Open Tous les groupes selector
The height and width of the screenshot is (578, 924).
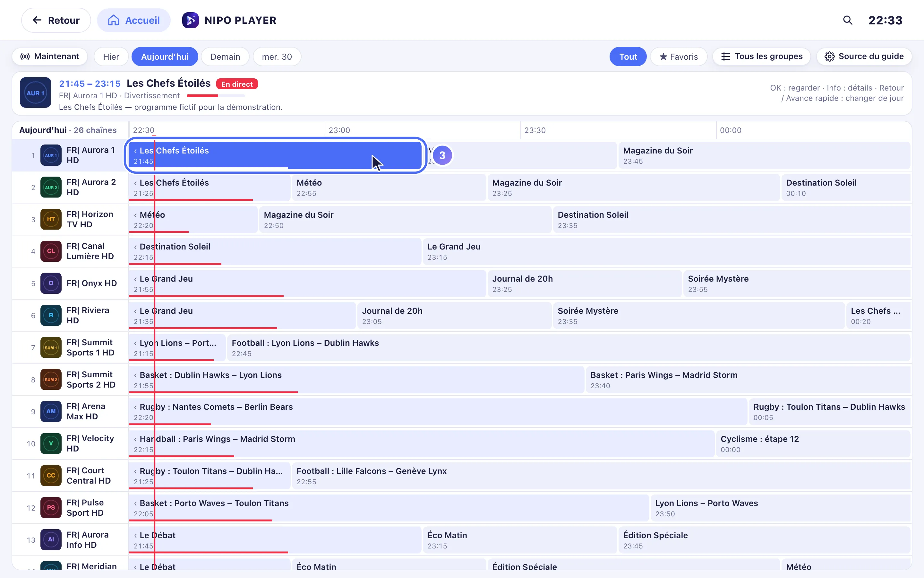761,57
